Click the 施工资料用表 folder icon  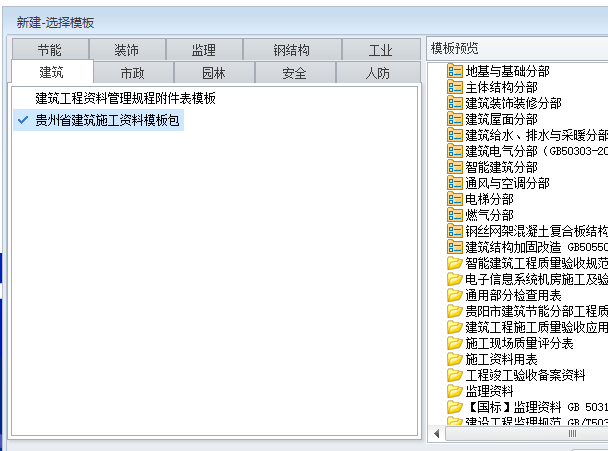[455, 360]
